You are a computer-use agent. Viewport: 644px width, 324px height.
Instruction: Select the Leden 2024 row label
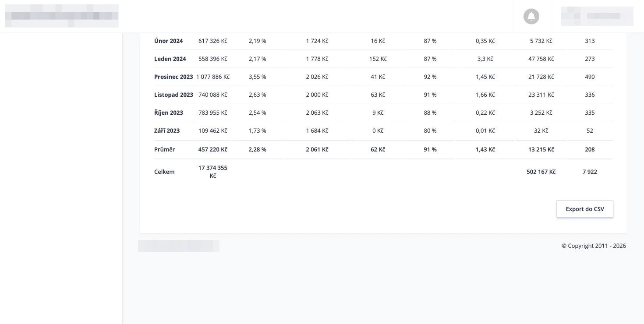coord(170,59)
